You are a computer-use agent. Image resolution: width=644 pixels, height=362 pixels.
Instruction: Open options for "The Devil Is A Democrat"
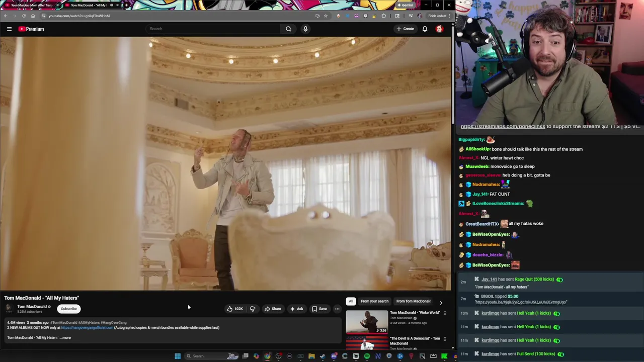tap(445, 339)
